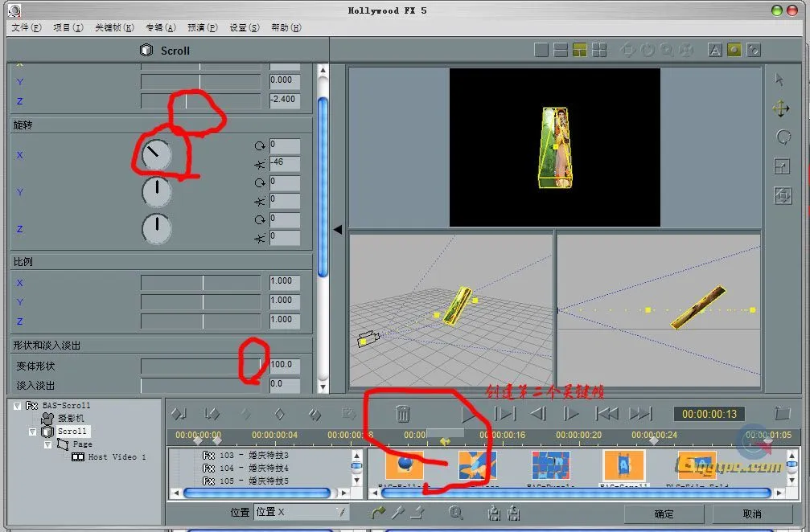
Task: Collapse the BAS-Scroll1 tree node
Action: point(18,406)
